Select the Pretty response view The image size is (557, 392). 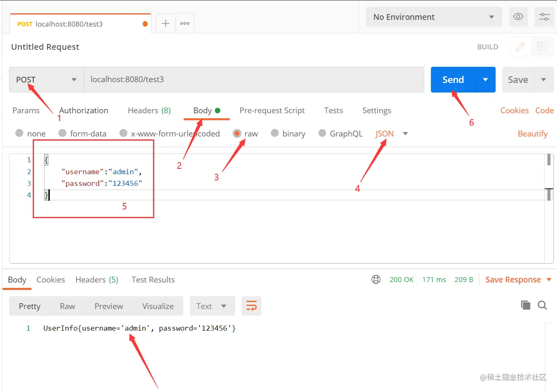pos(29,306)
